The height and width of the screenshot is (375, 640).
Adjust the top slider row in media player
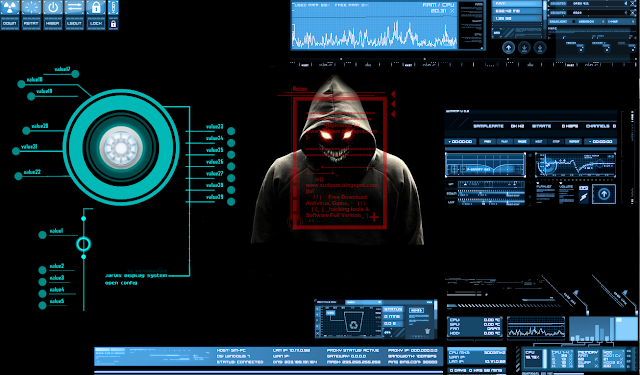click(491, 185)
